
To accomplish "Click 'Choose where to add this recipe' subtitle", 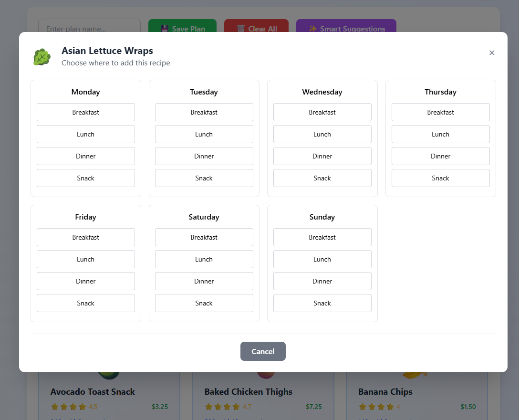I will (x=116, y=63).
